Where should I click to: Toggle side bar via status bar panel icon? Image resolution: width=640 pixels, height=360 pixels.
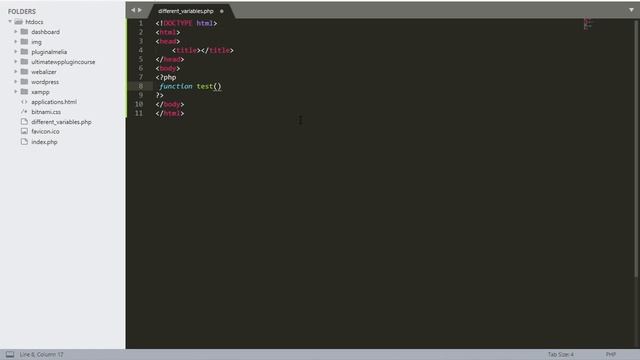coord(10,354)
